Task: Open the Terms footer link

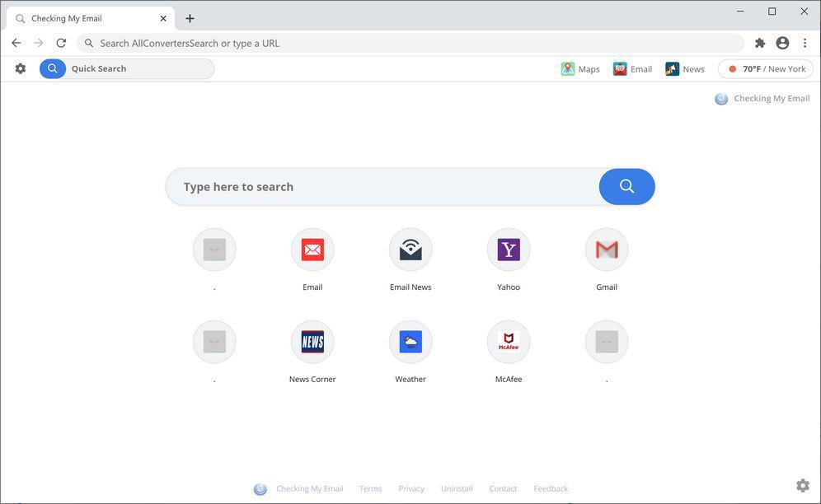Action: coord(370,489)
